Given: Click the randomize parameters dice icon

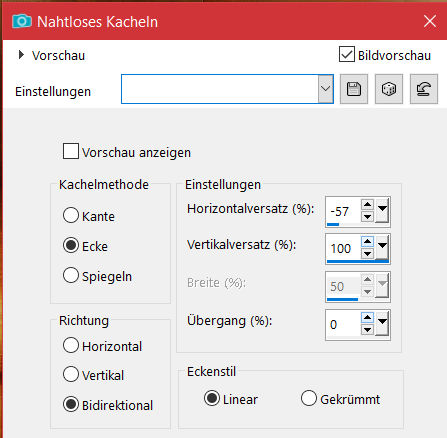Looking at the screenshot, I should 389,89.
